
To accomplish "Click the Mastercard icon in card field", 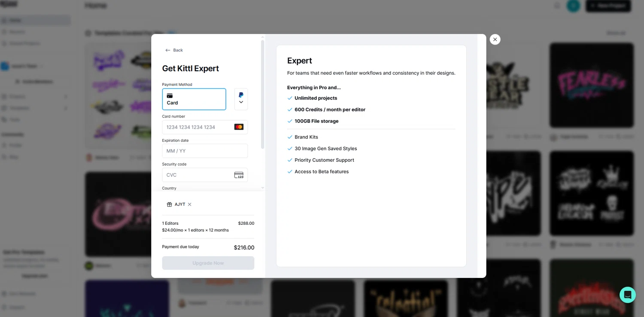I will tap(239, 127).
